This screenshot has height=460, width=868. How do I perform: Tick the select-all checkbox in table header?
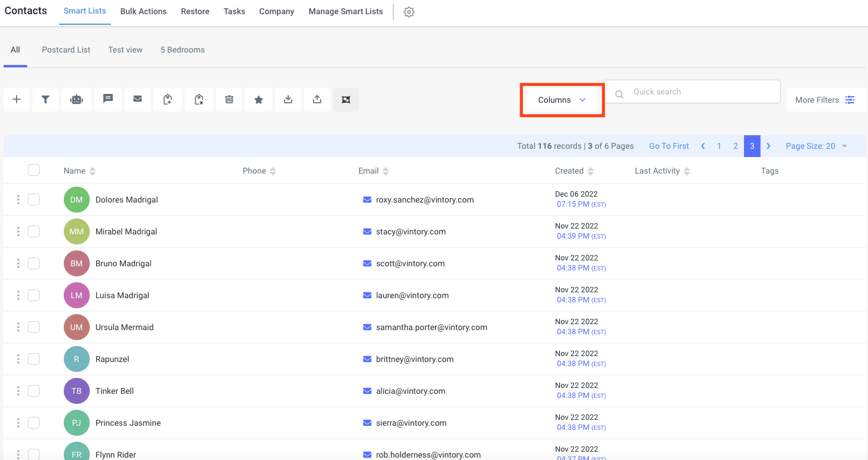(34, 170)
